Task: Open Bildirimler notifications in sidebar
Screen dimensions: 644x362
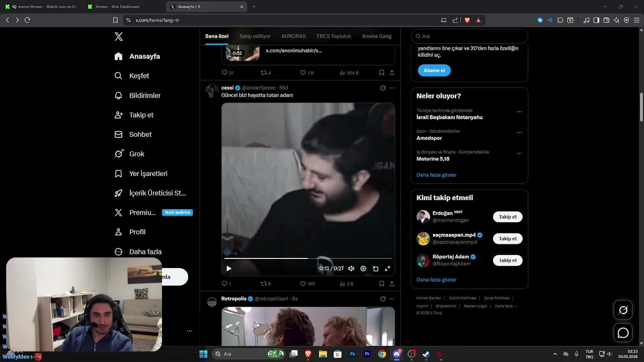Action: coord(138,96)
